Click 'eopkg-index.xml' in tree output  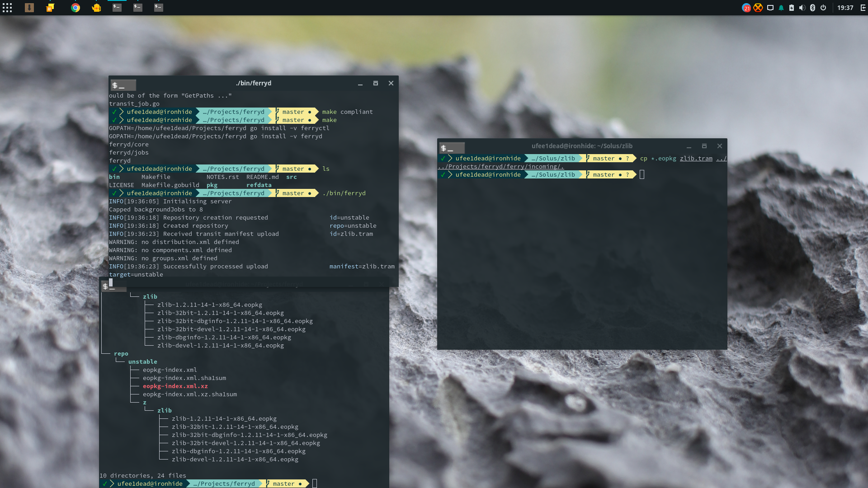(170, 370)
